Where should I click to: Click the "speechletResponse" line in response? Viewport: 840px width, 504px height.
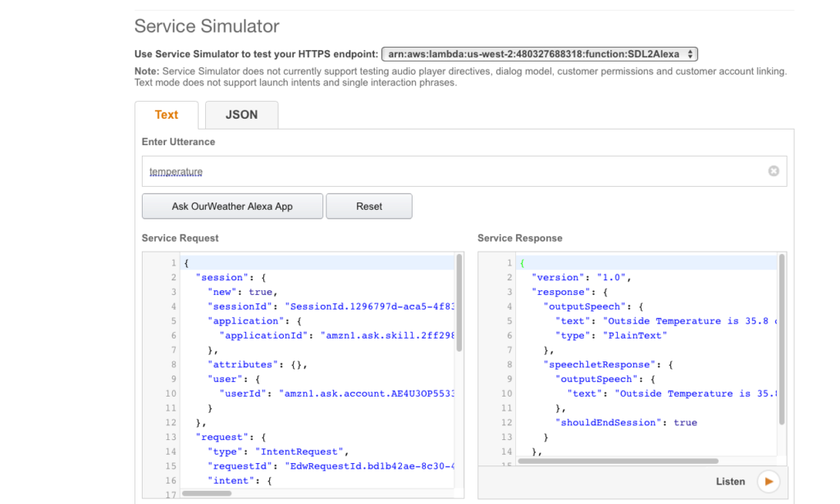tap(608, 365)
